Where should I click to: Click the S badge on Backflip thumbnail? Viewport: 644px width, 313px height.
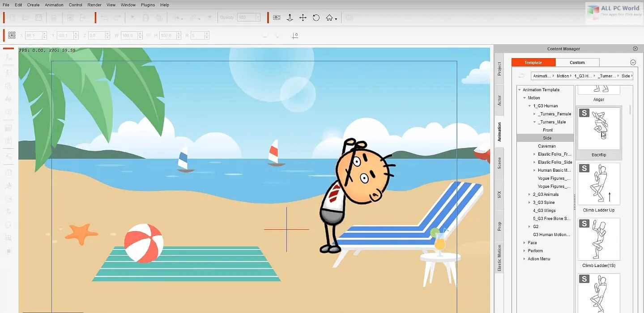584,113
